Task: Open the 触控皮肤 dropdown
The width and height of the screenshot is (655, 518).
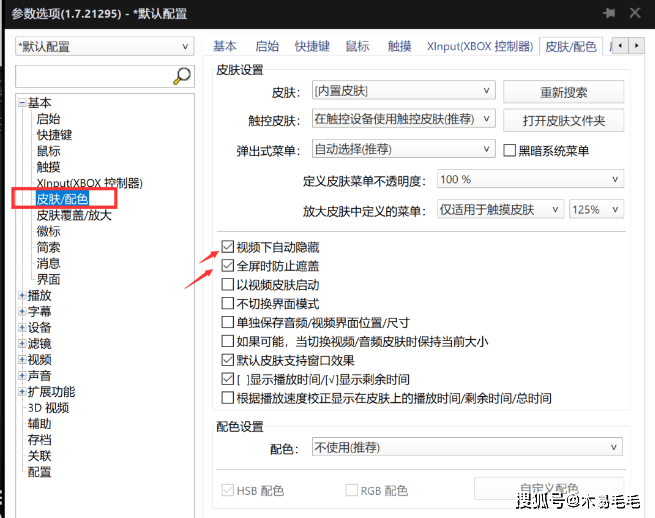Action: coord(404,119)
